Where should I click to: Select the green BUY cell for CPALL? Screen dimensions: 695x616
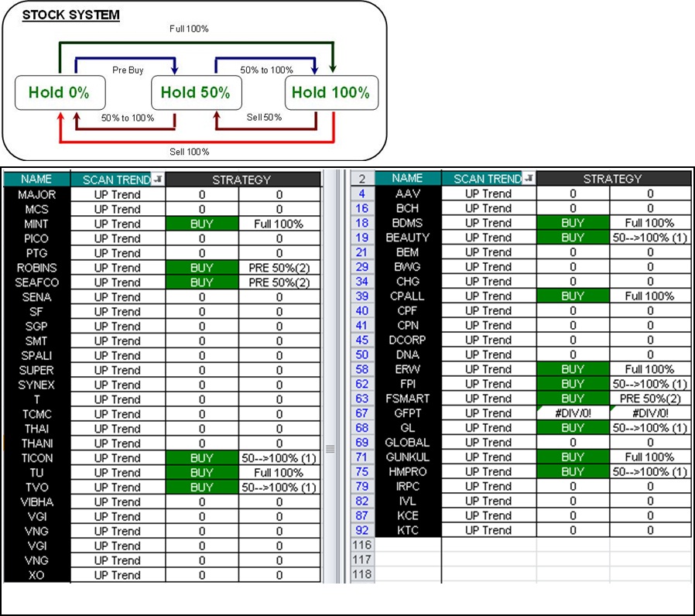pyautogui.click(x=573, y=296)
